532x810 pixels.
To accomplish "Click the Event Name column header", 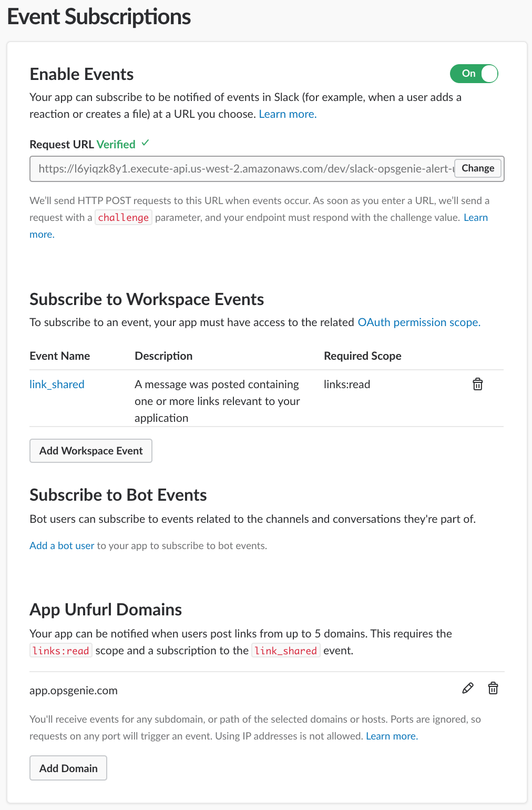I will coord(60,356).
